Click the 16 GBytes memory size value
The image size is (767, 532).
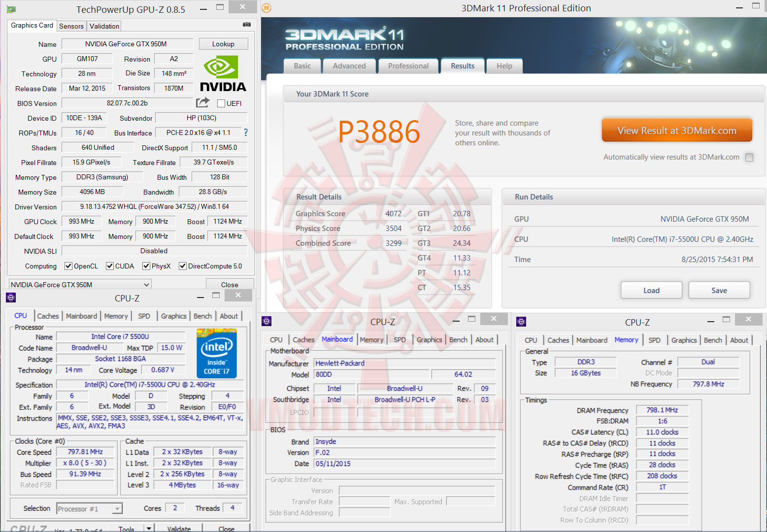click(x=586, y=373)
